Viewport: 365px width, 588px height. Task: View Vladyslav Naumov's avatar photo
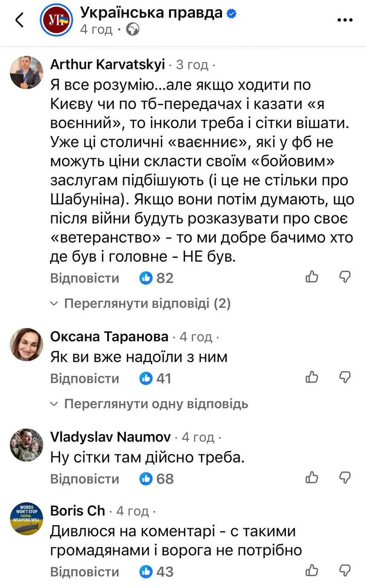click(x=27, y=445)
